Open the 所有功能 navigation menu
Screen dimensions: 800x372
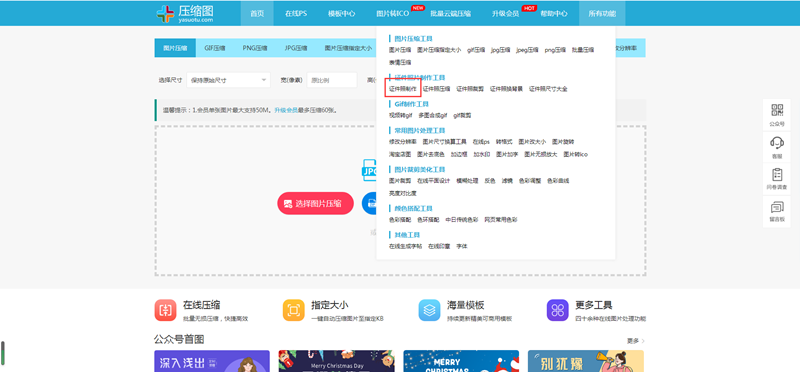pos(602,14)
